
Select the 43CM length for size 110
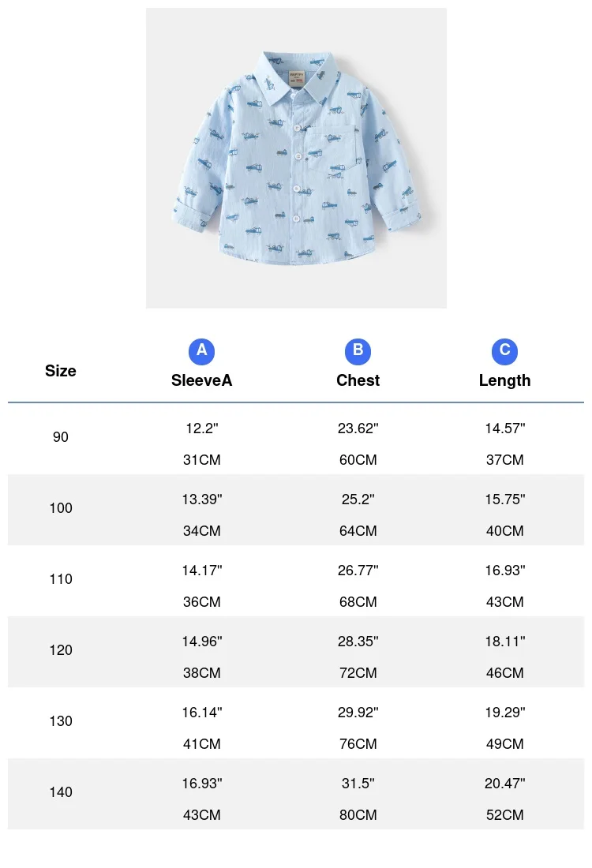[504, 602]
